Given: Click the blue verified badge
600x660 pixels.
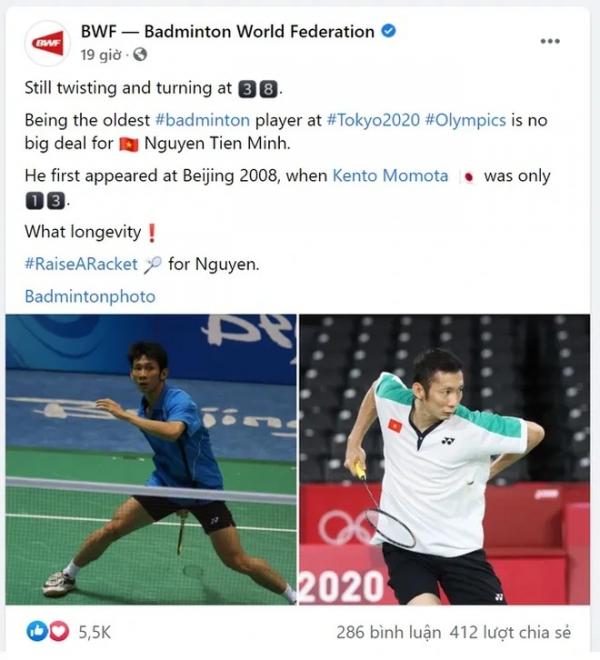Looking at the screenshot, I should [x=389, y=31].
